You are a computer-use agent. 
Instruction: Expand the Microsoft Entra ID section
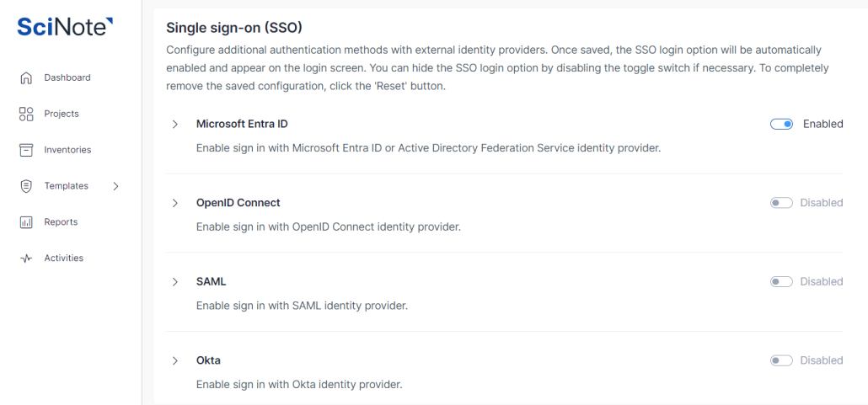(175, 125)
